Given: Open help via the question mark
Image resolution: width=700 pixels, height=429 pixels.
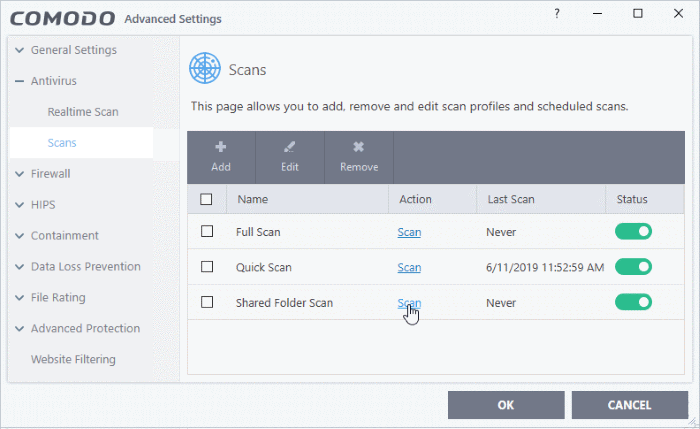Looking at the screenshot, I should pyautogui.click(x=557, y=14).
